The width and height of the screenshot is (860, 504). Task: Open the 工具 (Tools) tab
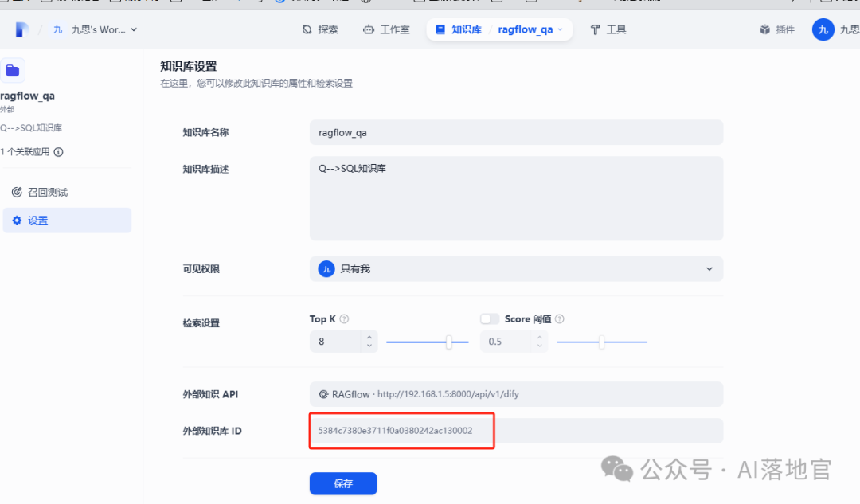coord(608,29)
